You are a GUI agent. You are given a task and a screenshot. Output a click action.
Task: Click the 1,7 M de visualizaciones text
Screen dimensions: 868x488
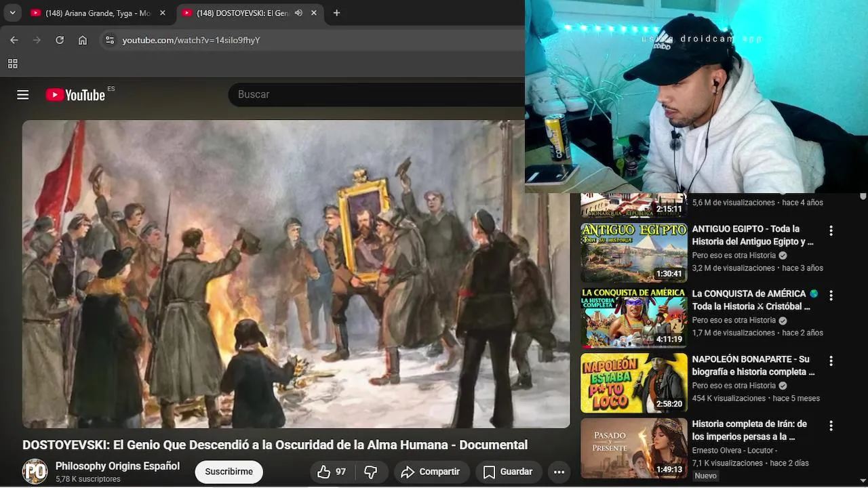pyautogui.click(x=733, y=333)
